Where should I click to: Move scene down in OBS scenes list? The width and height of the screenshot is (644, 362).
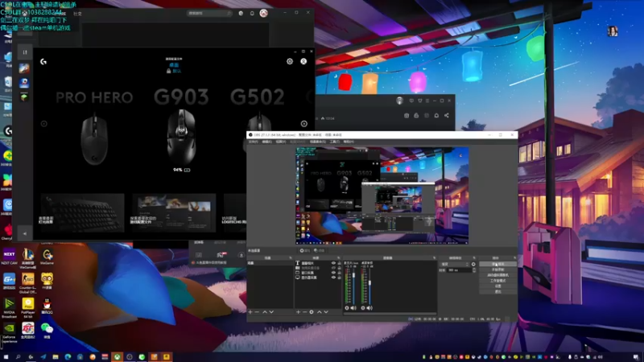click(x=271, y=312)
